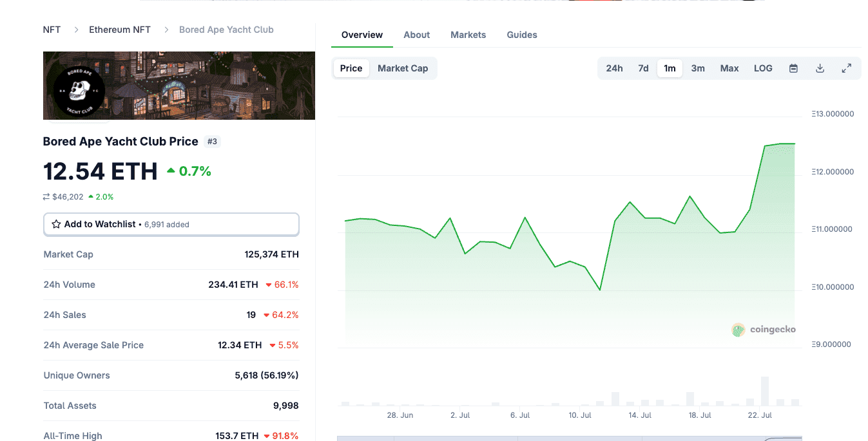
Task: Click the Ξ10.000000 axis label
Action: pos(833,287)
